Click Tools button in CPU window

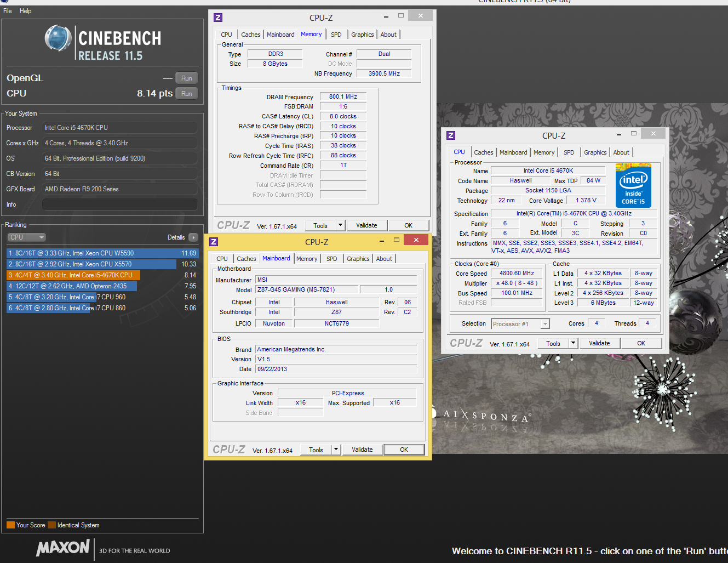(553, 343)
